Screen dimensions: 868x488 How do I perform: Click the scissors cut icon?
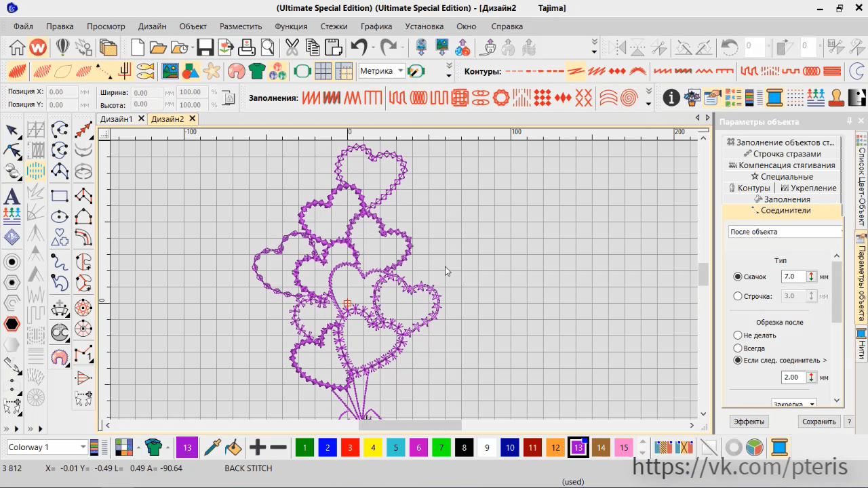click(292, 47)
